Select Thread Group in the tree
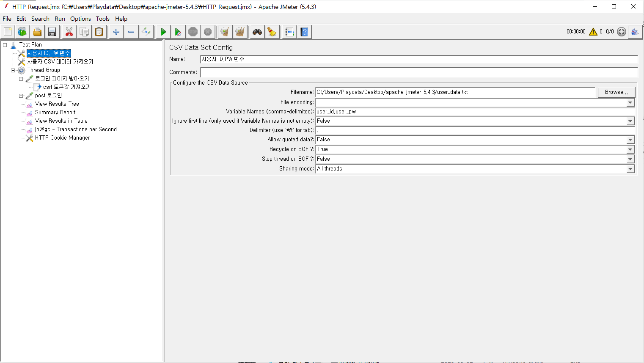The height and width of the screenshot is (363, 644). click(x=44, y=70)
